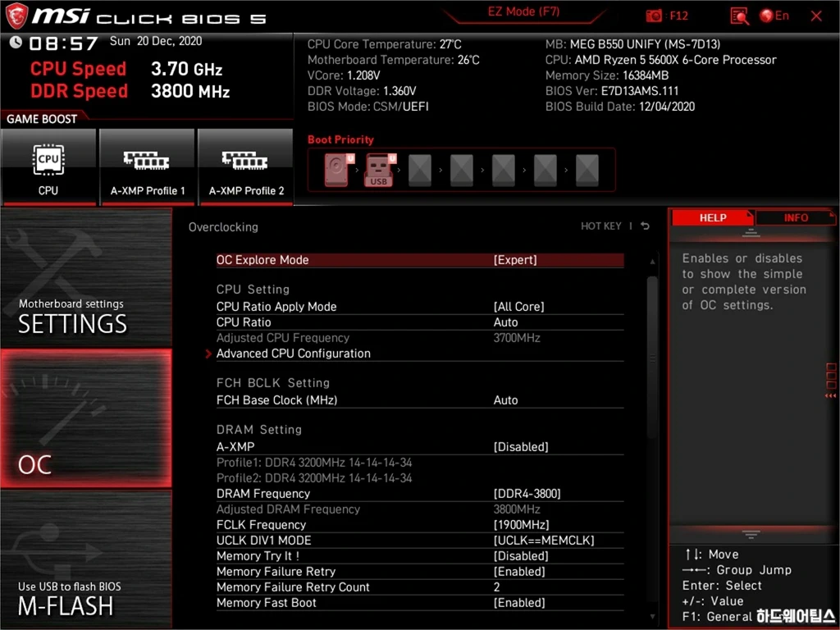The height and width of the screenshot is (630, 840).
Task: Activate A-XMP Profile 1
Action: (x=147, y=167)
